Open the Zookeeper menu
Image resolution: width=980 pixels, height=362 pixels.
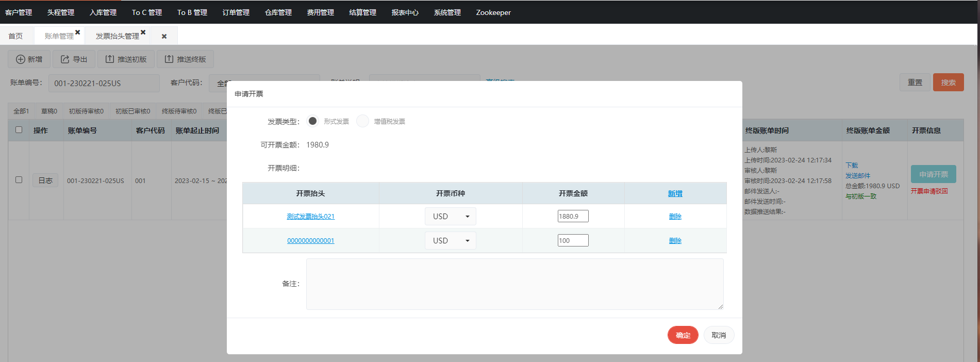coord(493,12)
